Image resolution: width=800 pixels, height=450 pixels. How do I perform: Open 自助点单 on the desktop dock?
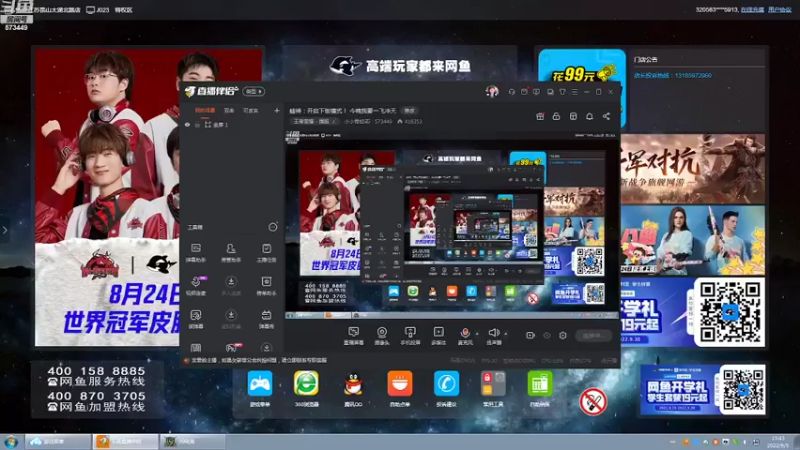399,389
